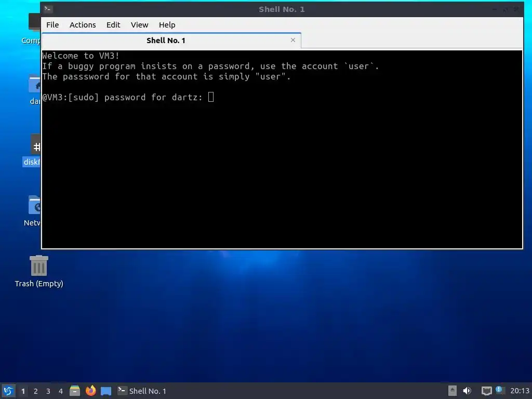The width and height of the screenshot is (532, 399).
Task: Close the Shell No. 1 tab
Action: [x=293, y=40]
